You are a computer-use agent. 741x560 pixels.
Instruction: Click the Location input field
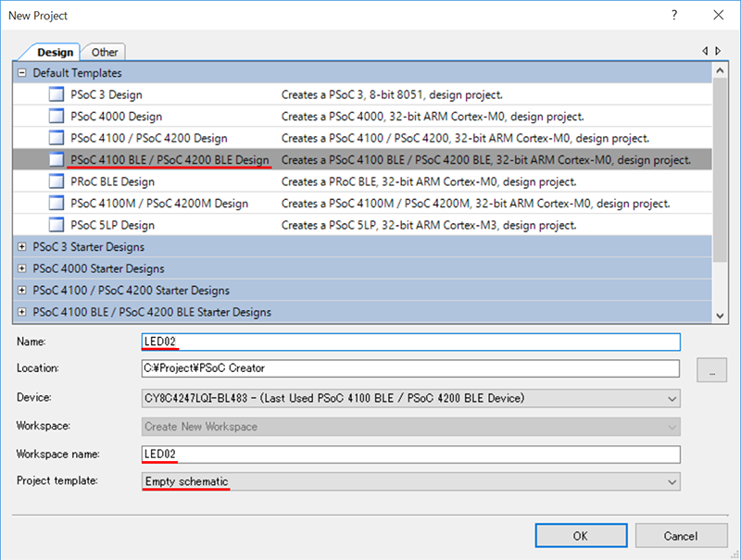coord(410,368)
